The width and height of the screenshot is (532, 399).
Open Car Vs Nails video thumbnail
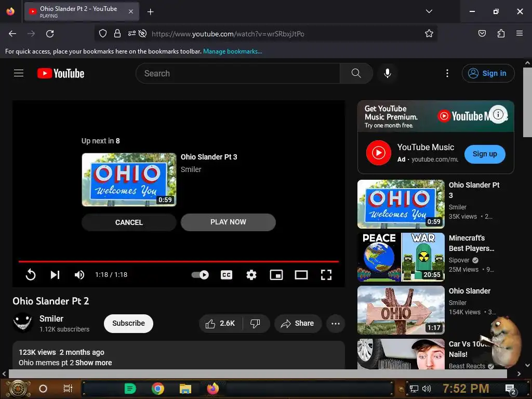[401, 353]
